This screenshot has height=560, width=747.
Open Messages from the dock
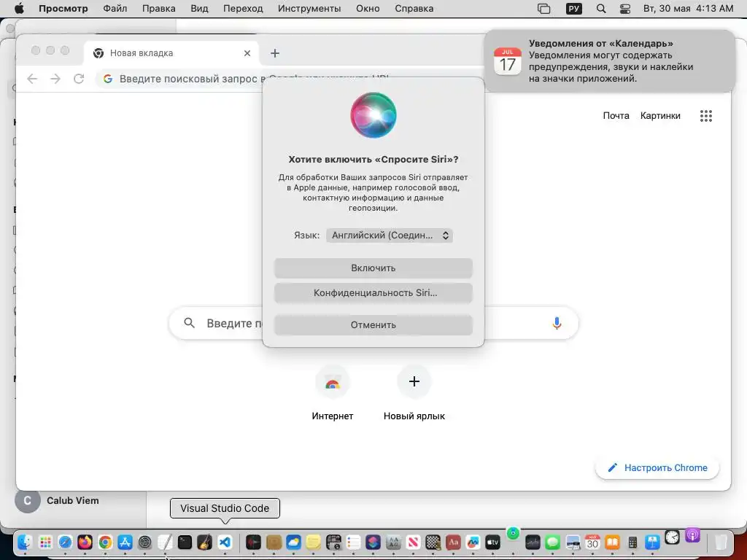pyautogui.click(x=553, y=542)
